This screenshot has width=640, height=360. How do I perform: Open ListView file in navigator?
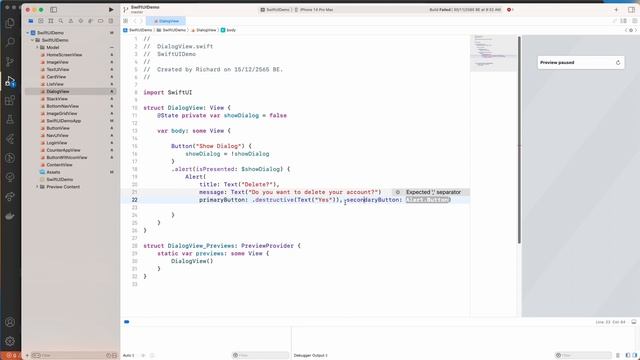[x=55, y=84]
